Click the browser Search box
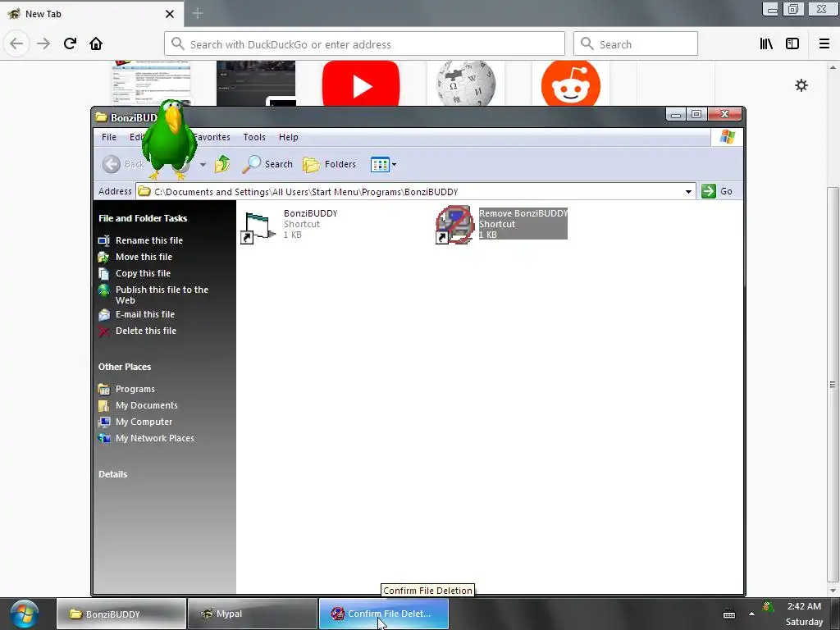 (x=636, y=44)
